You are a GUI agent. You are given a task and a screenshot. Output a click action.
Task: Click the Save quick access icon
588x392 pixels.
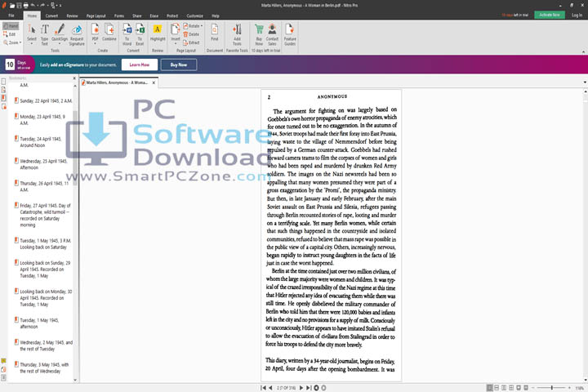click(x=18, y=5)
